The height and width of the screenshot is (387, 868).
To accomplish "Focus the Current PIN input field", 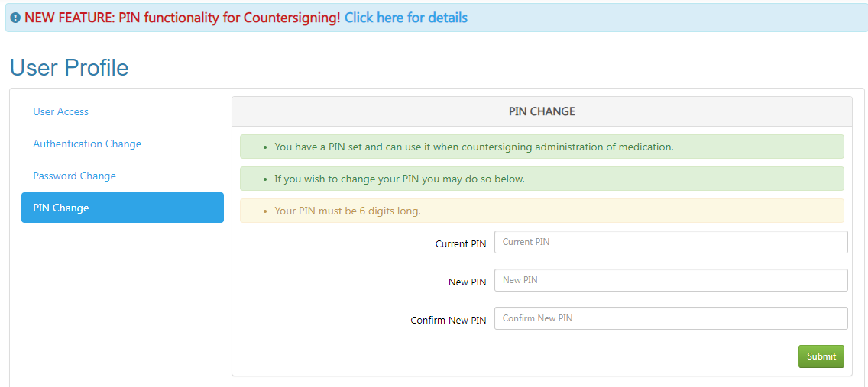I will click(671, 242).
